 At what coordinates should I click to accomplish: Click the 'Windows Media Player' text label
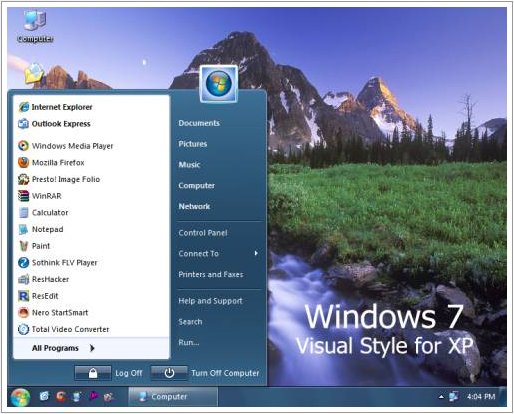click(72, 146)
